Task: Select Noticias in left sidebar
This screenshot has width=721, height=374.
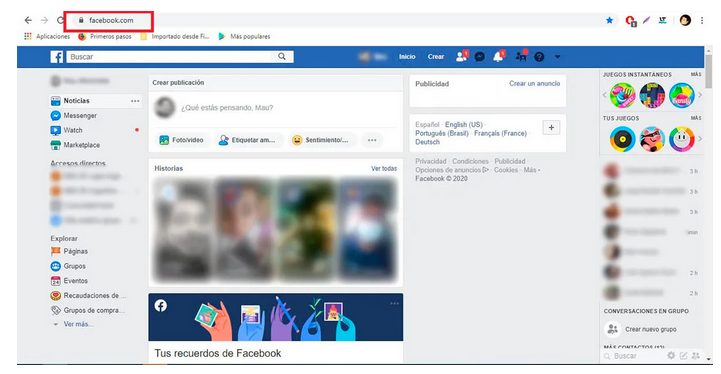Action: (x=76, y=101)
